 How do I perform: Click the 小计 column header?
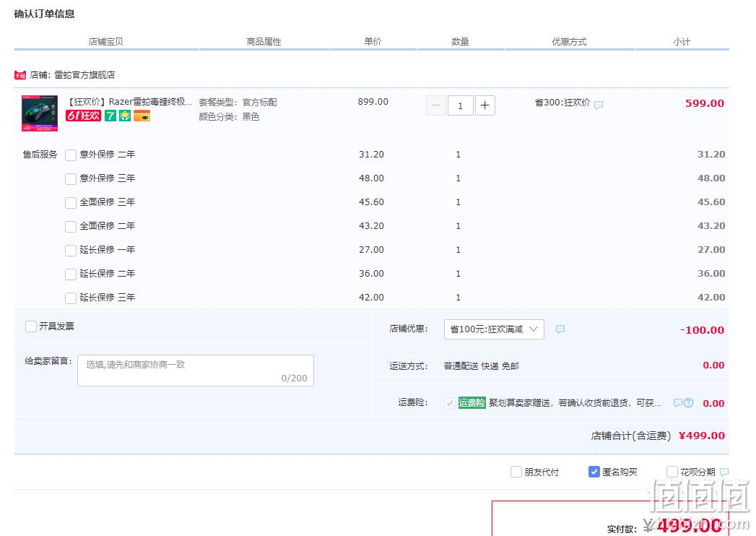tap(682, 41)
